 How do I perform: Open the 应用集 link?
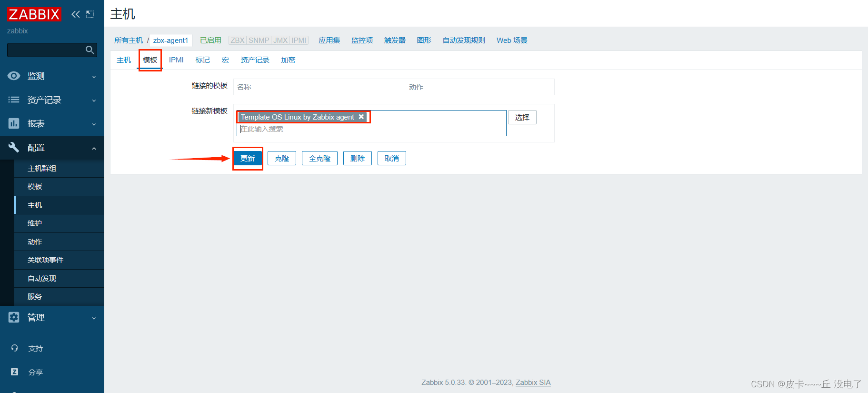coord(329,40)
